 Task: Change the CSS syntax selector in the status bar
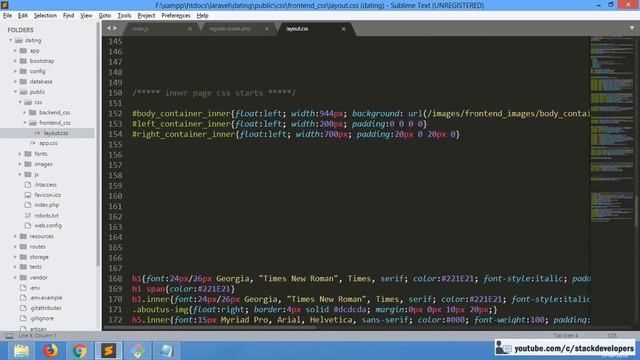[612, 336]
